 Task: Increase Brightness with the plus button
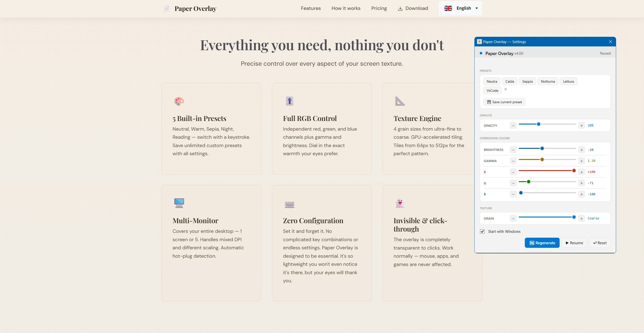point(582,150)
